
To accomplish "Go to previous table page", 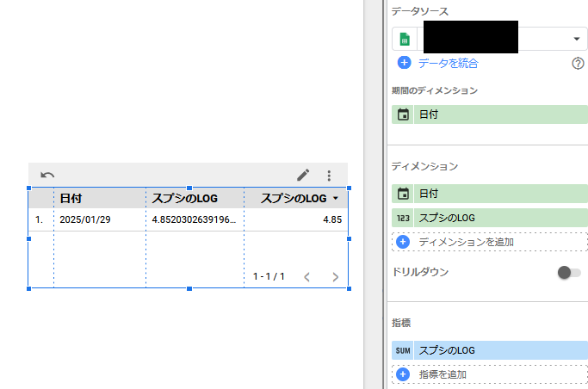I will (306, 277).
